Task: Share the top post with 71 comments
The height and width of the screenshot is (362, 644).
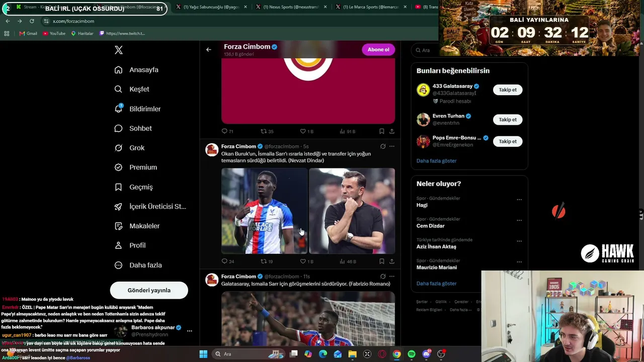Action: 392,131
